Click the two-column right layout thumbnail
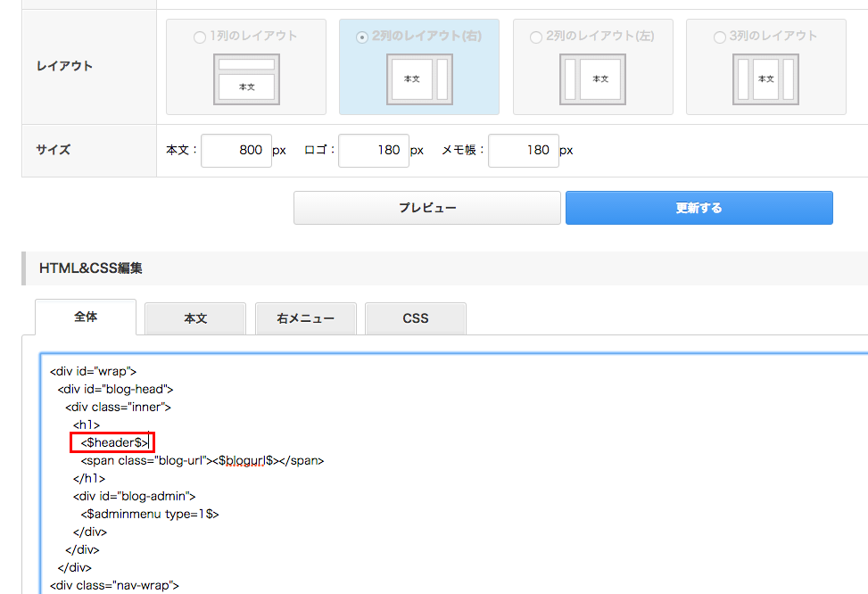Screen dimensions: 868x594 pyautogui.click(x=419, y=79)
